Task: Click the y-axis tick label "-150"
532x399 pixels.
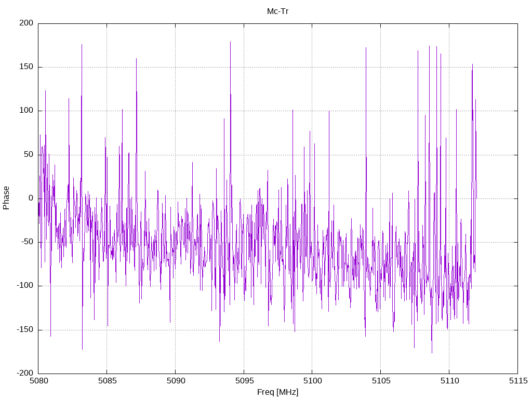Action: (25, 329)
